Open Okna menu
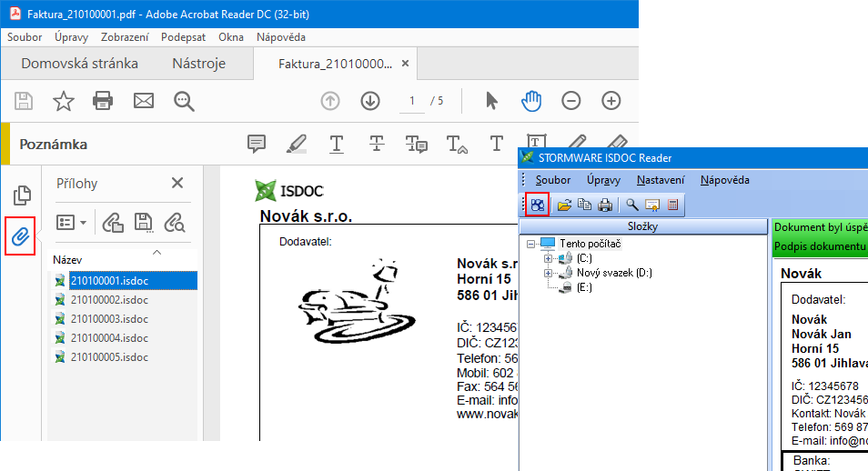 [x=231, y=37]
